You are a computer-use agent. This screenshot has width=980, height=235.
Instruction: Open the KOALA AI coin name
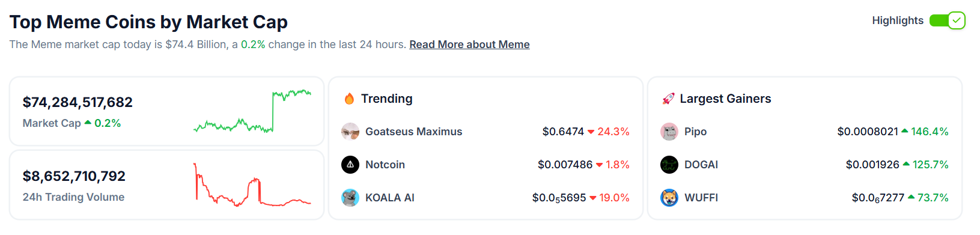point(390,198)
